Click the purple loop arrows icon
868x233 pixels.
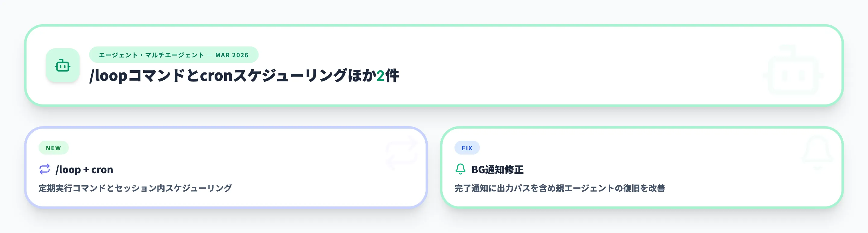tap(45, 169)
